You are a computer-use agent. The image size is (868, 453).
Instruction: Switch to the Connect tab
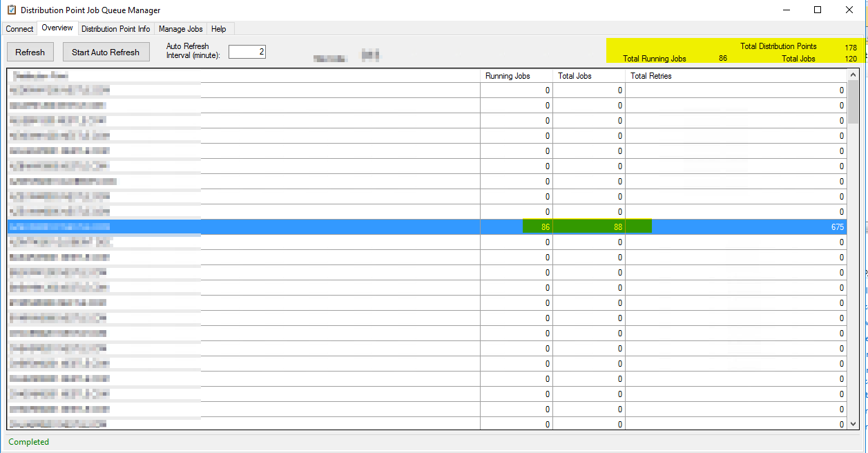[x=19, y=29]
